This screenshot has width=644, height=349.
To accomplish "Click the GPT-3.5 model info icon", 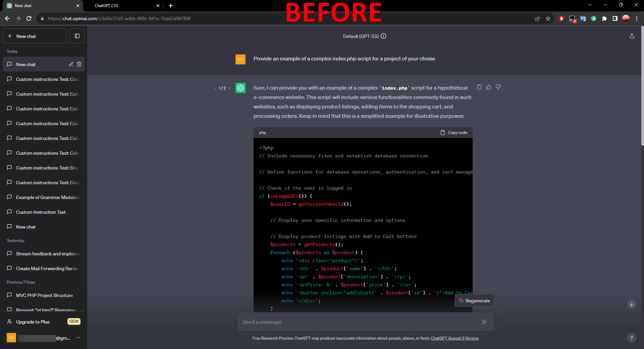I will pyautogui.click(x=383, y=36).
